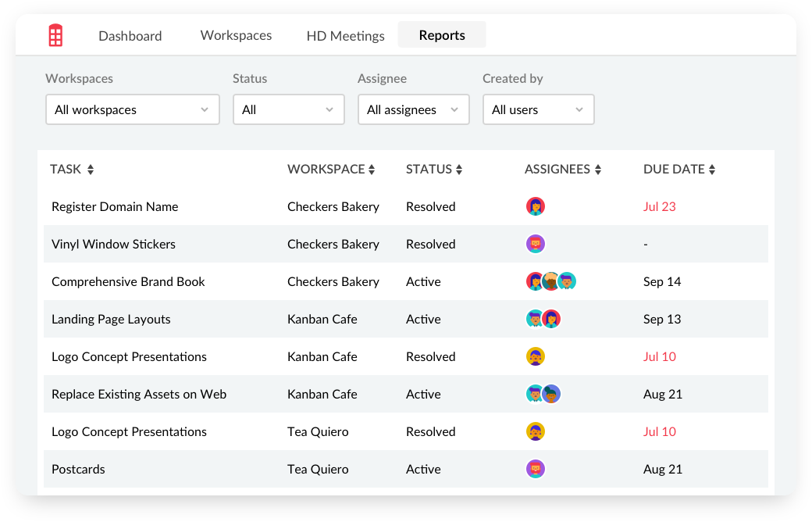Go to the Workspaces tab
This screenshot has height=522, width=812.
click(236, 35)
